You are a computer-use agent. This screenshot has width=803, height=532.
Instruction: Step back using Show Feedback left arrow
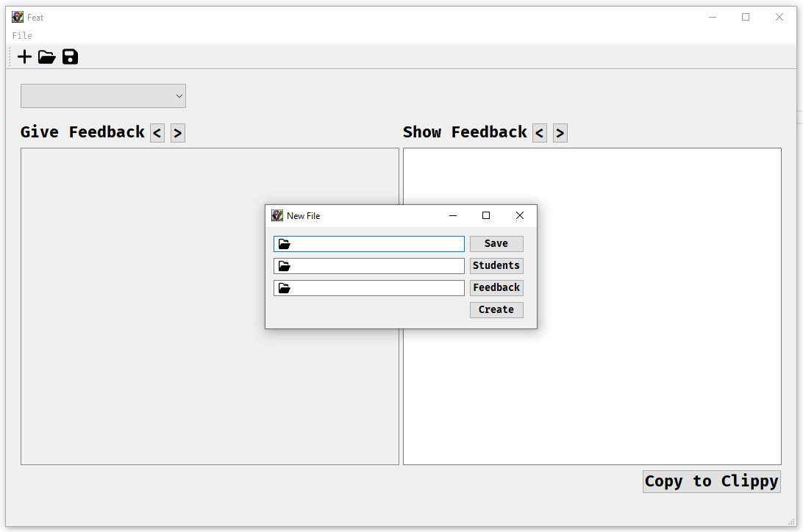point(539,133)
